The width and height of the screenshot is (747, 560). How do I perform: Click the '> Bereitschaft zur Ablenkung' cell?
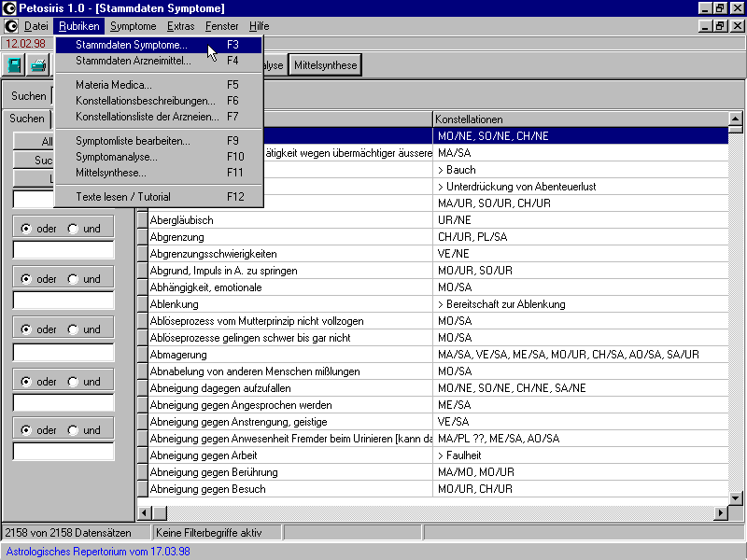coord(581,304)
